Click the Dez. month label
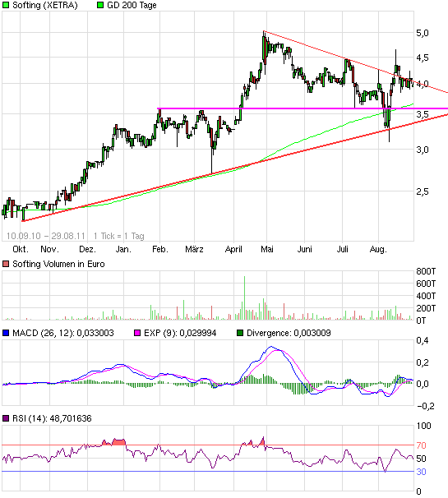Screen dimensions: 448x498 [87, 249]
